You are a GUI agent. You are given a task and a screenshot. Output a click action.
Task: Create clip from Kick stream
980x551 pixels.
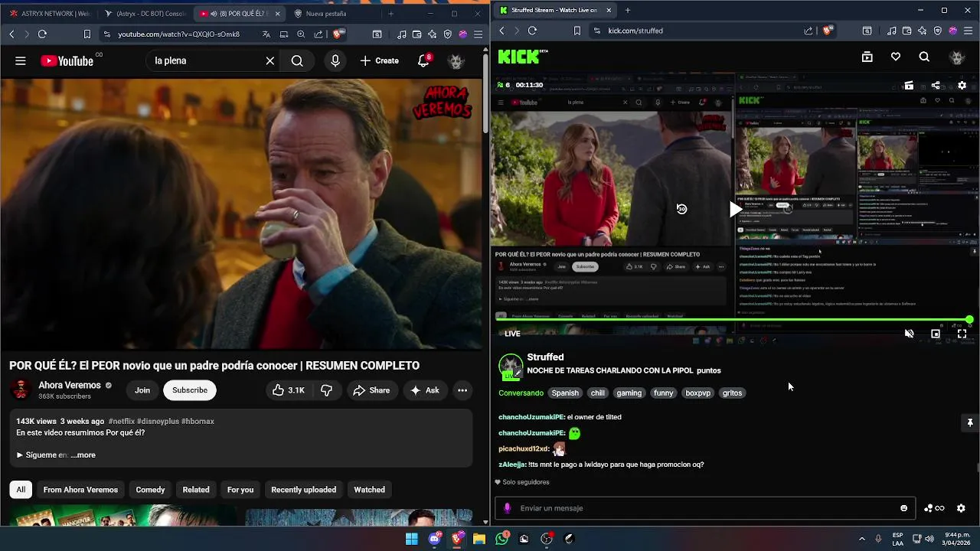(909, 85)
